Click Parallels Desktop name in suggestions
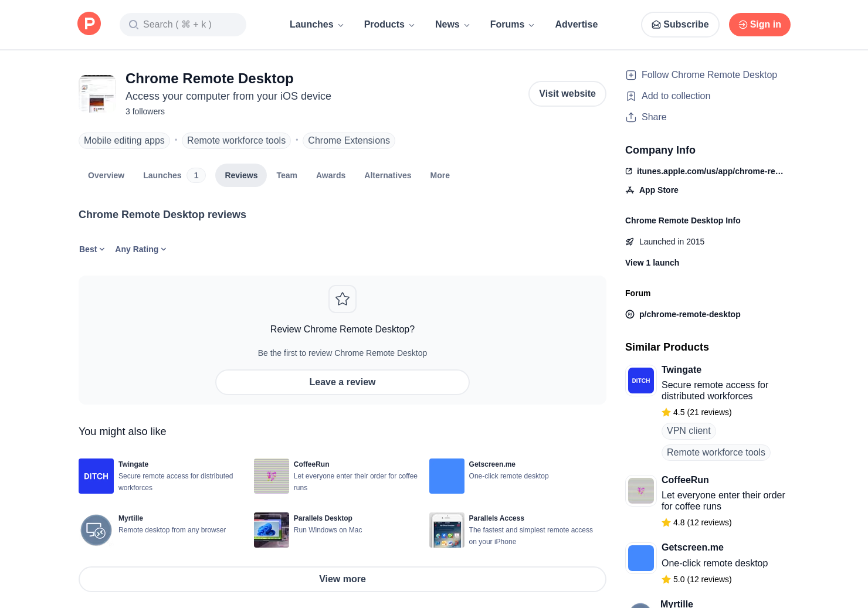 click(323, 518)
